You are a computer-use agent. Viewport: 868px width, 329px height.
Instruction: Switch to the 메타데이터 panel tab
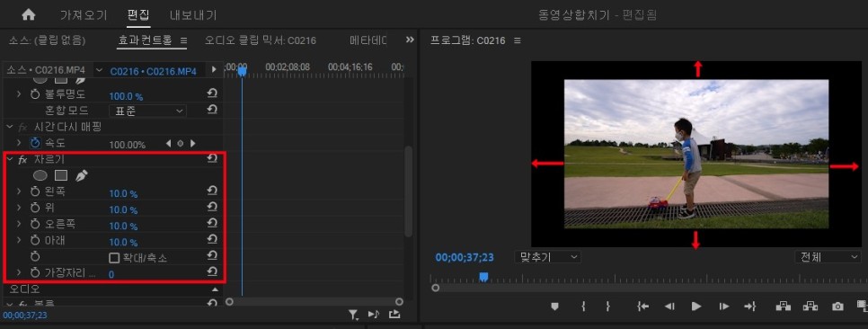click(368, 40)
